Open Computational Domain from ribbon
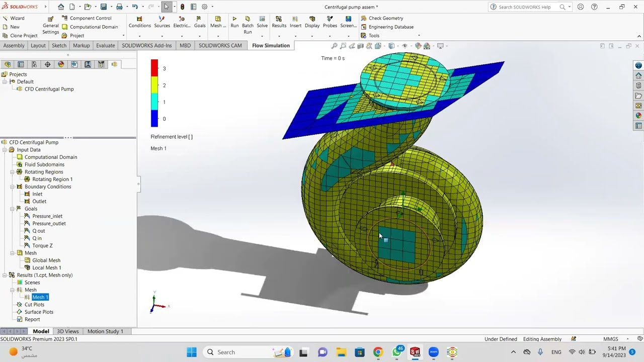Image resolution: width=644 pixels, height=362 pixels. coord(90,27)
